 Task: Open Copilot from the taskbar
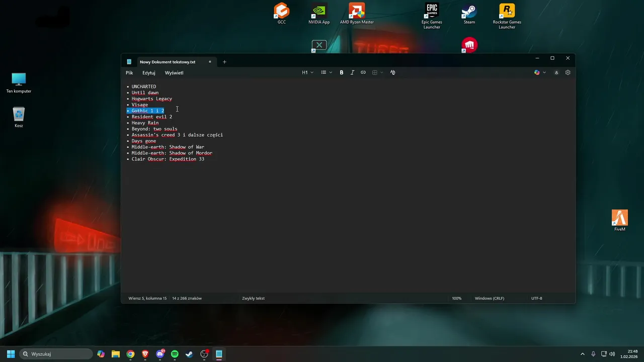click(101, 354)
